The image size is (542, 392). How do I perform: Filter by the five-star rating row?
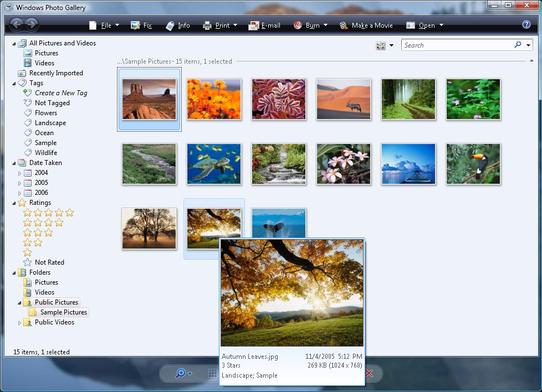(x=48, y=213)
